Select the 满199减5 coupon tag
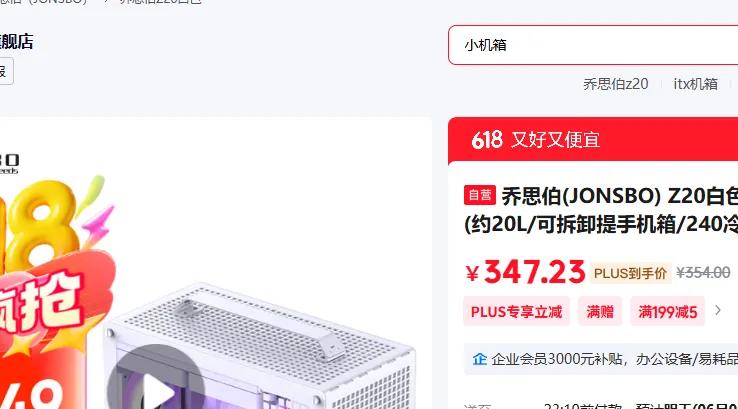 click(667, 312)
